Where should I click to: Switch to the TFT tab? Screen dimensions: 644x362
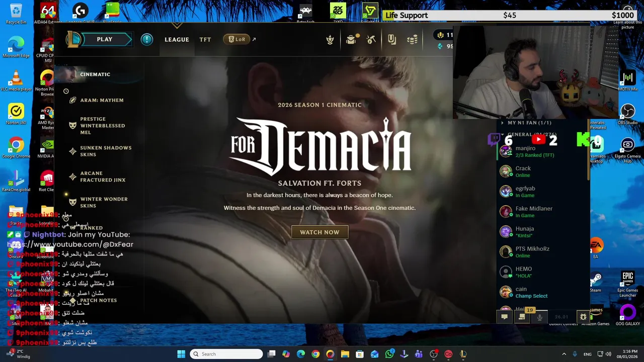point(205,39)
